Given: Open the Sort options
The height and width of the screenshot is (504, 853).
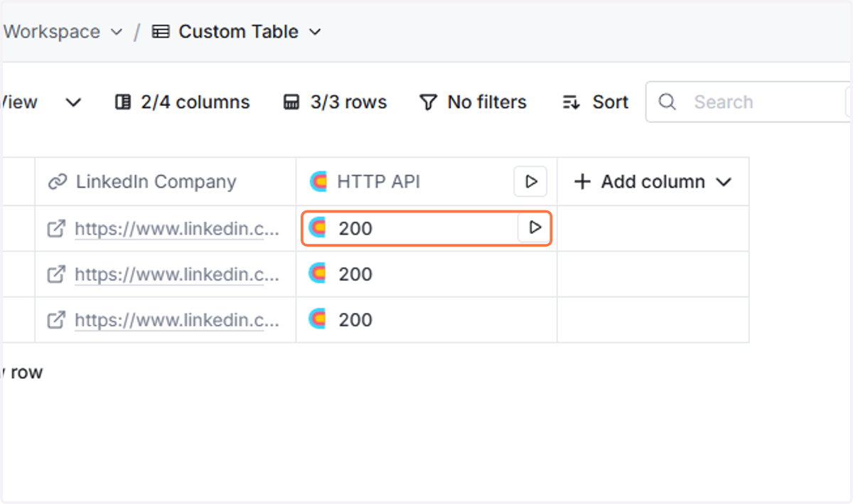Looking at the screenshot, I should (x=596, y=102).
